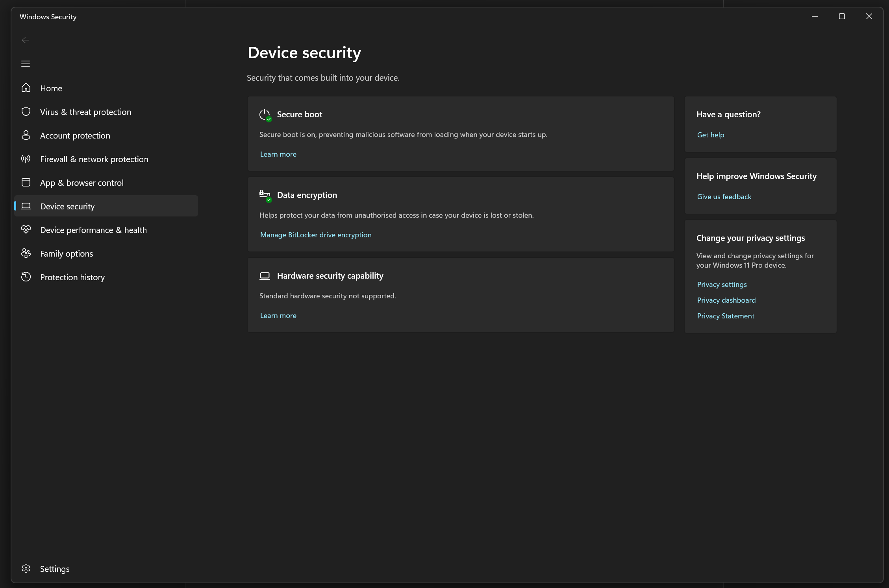889x588 pixels.
Task: View Protection history
Action: click(106, 277)
